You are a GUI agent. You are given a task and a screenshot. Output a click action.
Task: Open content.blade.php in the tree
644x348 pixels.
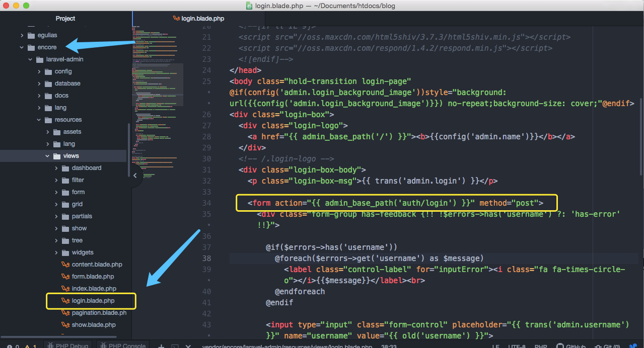[97, 265]
